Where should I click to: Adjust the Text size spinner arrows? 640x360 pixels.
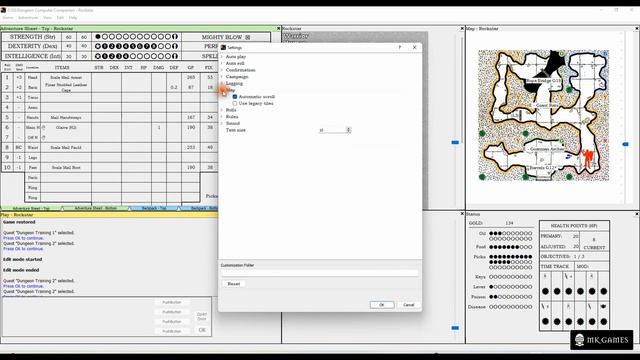pos(348,130)
